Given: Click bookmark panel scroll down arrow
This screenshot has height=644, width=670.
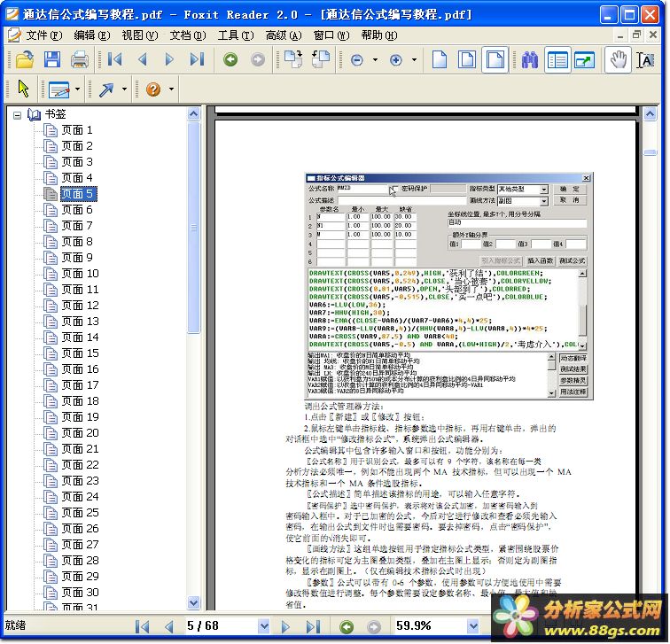Looking at the screenshot, I should click(x=194, y=603).
